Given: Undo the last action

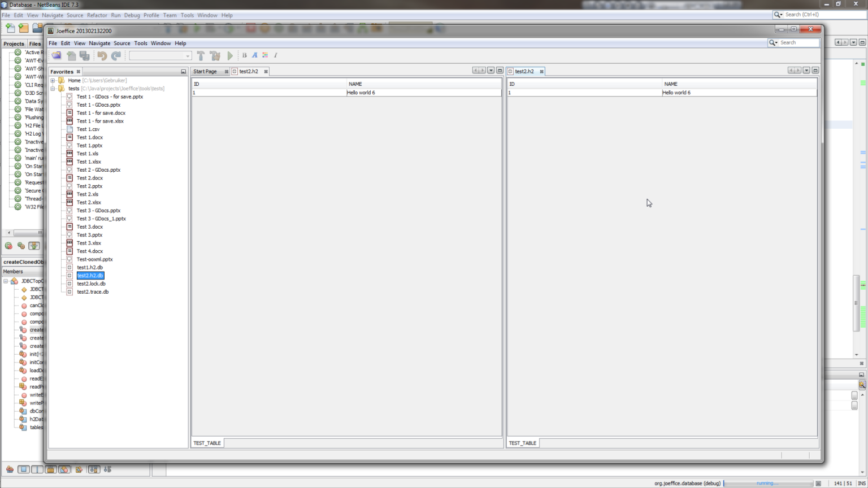Looking at the screenshot, I should (x=102, y=55).
